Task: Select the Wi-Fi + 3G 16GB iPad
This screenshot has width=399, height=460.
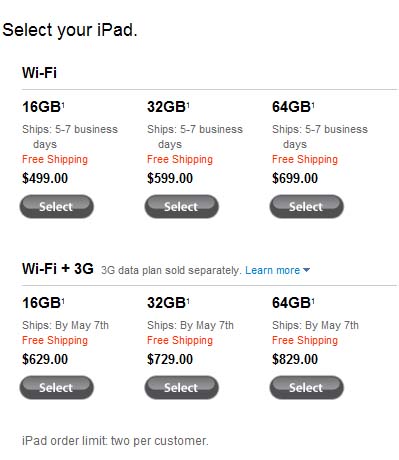Action: 57,387
